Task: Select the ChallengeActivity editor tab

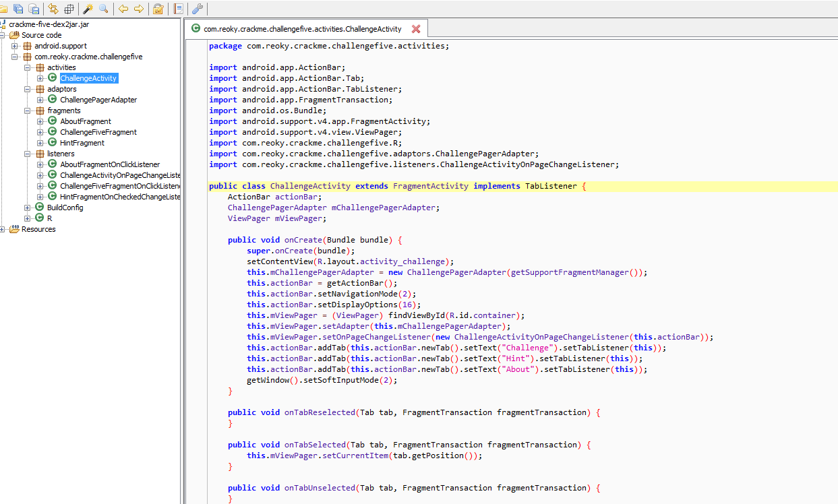Action: click(x=302, y=29)
